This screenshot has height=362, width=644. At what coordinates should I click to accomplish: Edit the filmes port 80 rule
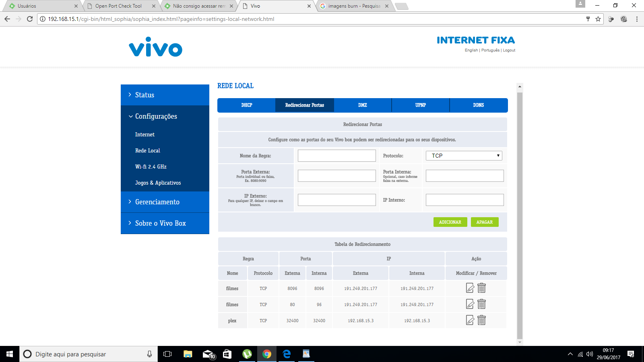coord(470,304)
